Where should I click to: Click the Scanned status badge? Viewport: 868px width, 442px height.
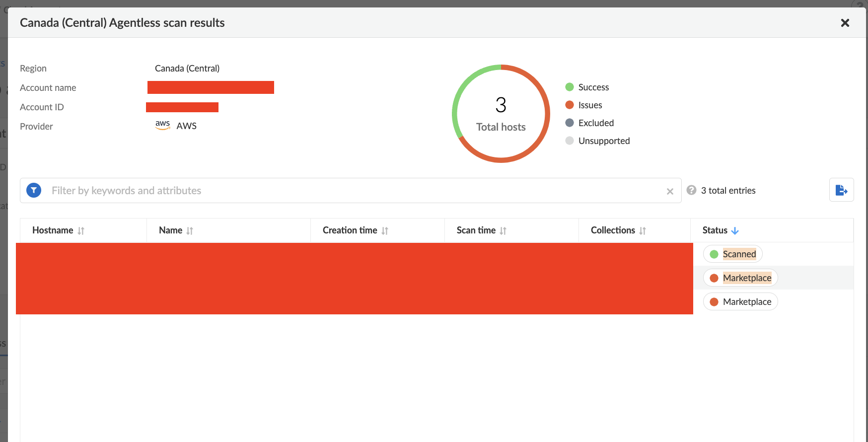(733, 254)
